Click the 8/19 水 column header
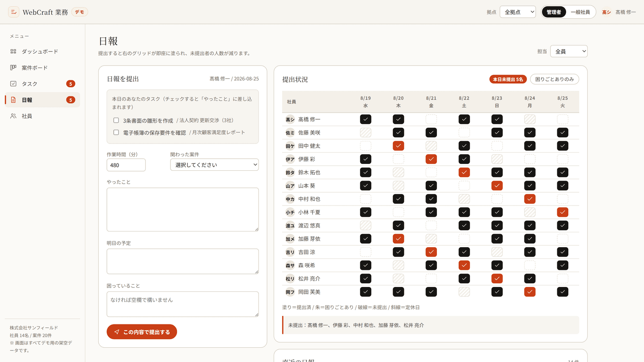Screen dimensions: 644x362 pyautogui.click(x=365, y=102)
